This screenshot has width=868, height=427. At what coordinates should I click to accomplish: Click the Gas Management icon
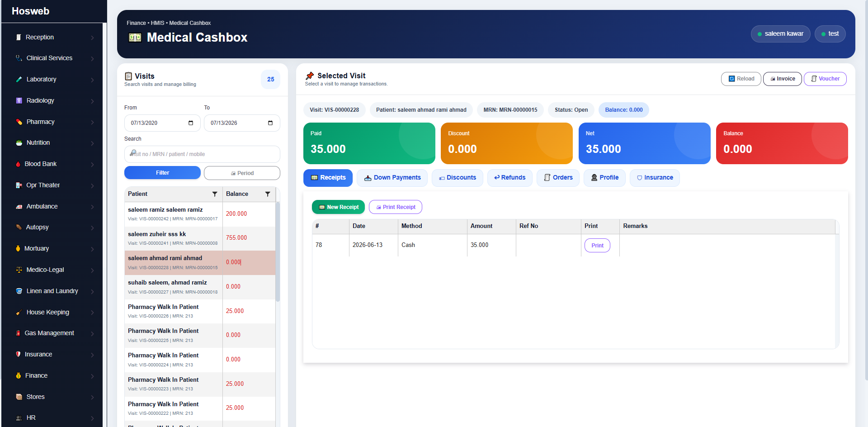coord(18,333)
